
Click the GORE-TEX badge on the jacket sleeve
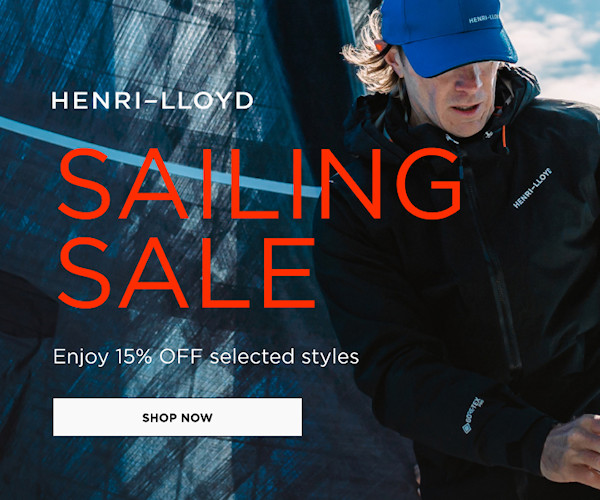pyautogui.click(x=473, y=415)
